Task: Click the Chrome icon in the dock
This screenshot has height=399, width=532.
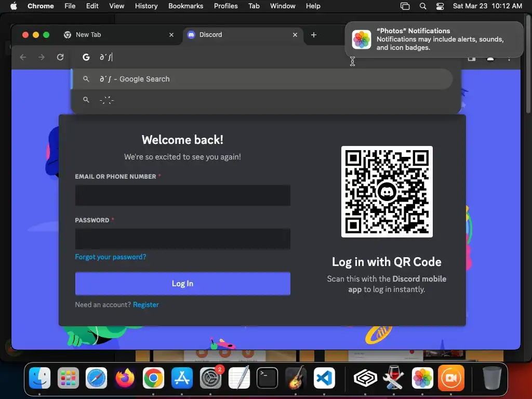Action: tap(153, 378)
